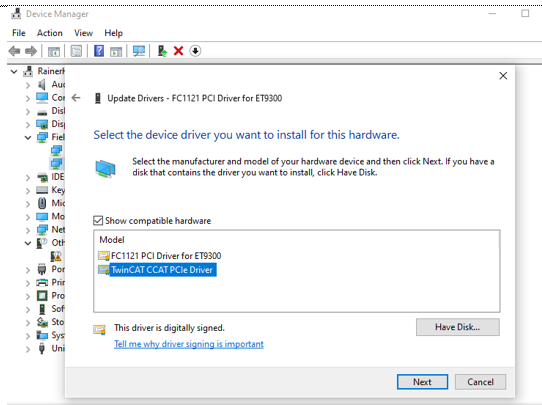This screenshot has width=542, height=405.
Task: Expand the Software devices category chevron
Action: 28,309
